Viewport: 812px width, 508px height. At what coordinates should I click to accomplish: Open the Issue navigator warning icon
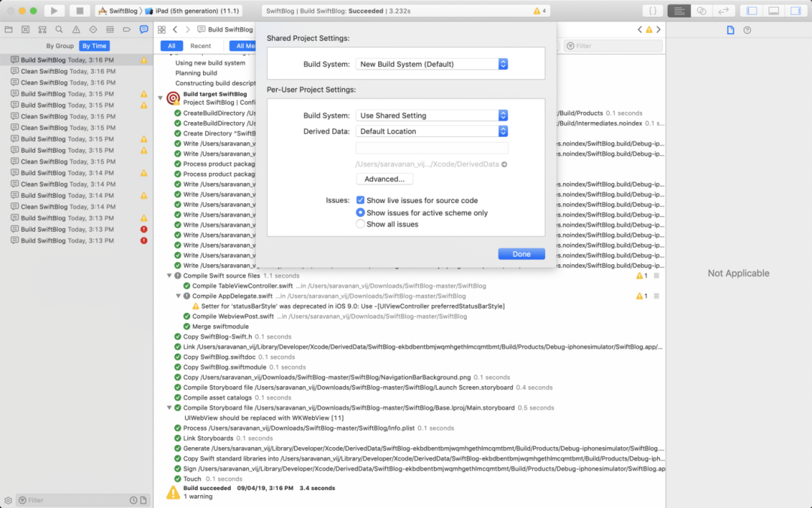coord(76,29)
